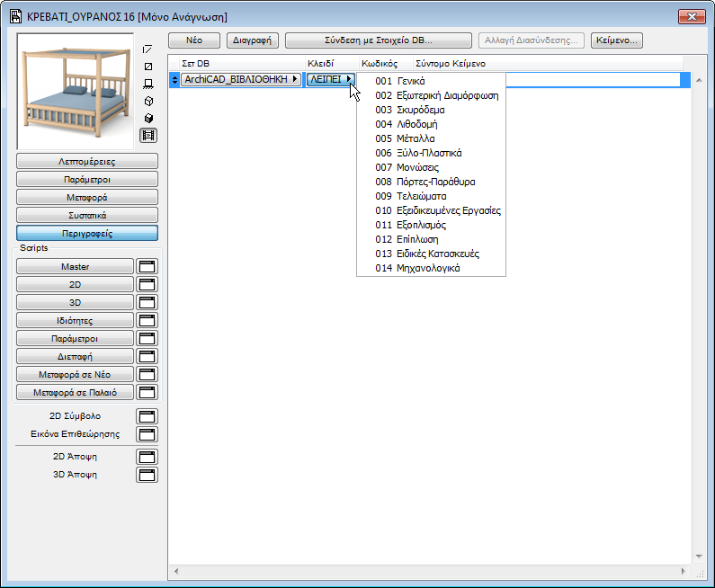Click the vertical scrollbar up arrow

click(x=699, y=80)
